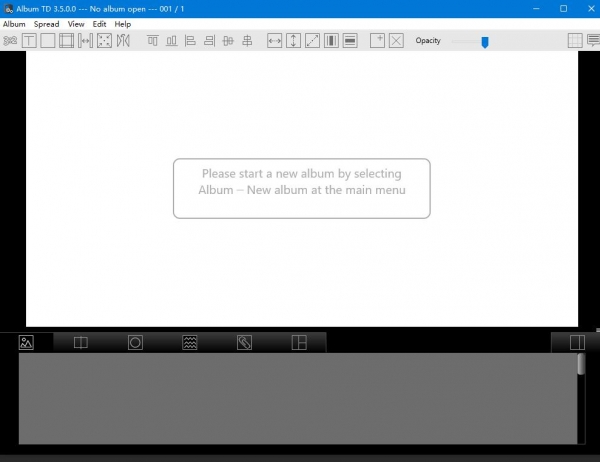Switch to the layout templates tab
600x462 pixels.
tap(299, 343)
